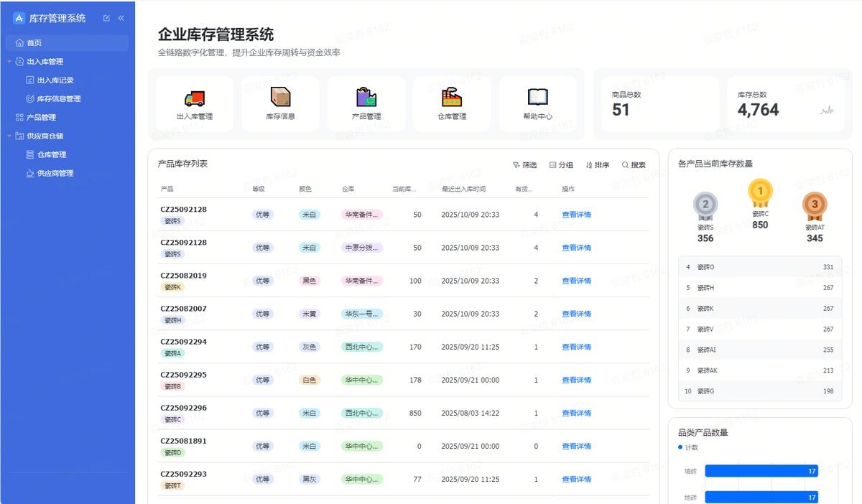
Task: Click the 等级 column header
Action: [x=259, y=189]
